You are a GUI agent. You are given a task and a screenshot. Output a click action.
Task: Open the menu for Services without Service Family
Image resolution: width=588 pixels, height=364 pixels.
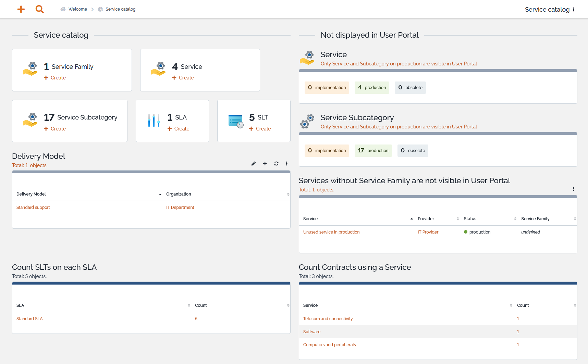click(574, 189)
